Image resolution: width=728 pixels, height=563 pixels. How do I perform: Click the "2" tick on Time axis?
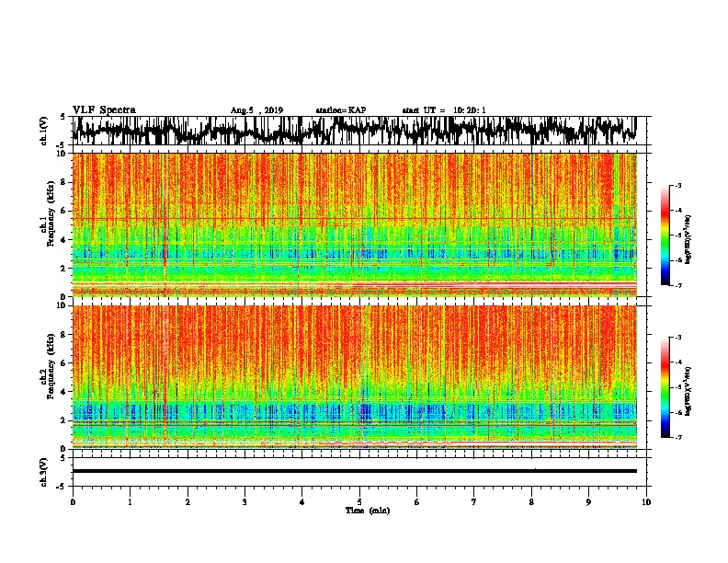coord(188,502)
